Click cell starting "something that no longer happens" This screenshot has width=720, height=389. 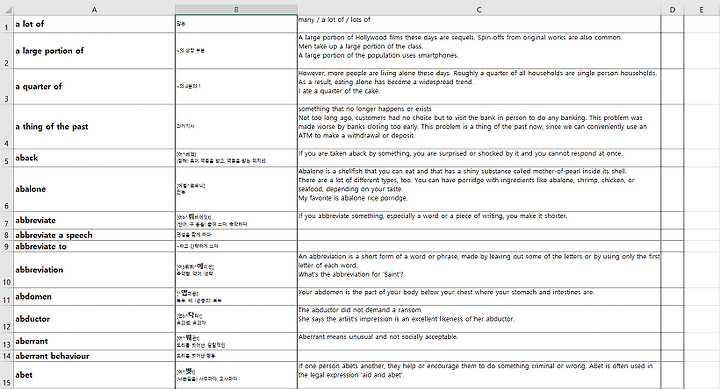coord(479,127)
